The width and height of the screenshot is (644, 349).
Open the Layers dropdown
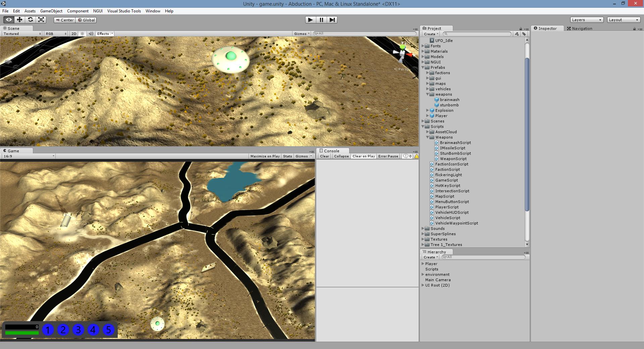(x=587, y=20)
